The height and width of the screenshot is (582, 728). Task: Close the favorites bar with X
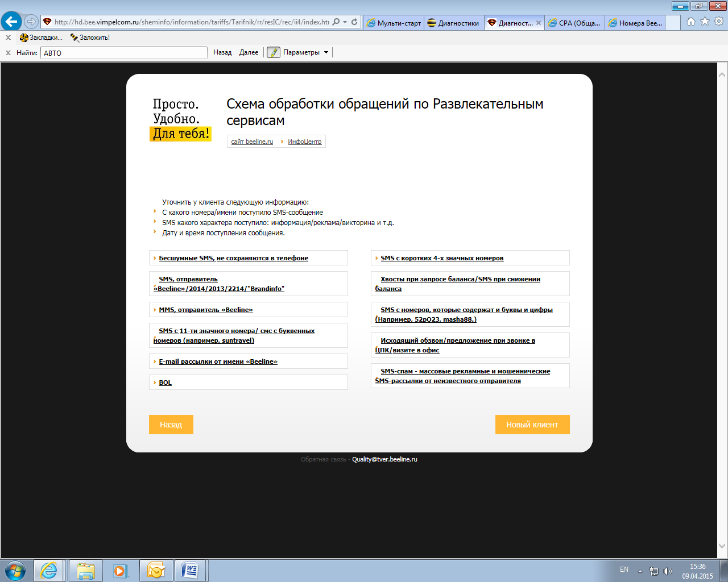pyautogui.click(x=8, y=38)
